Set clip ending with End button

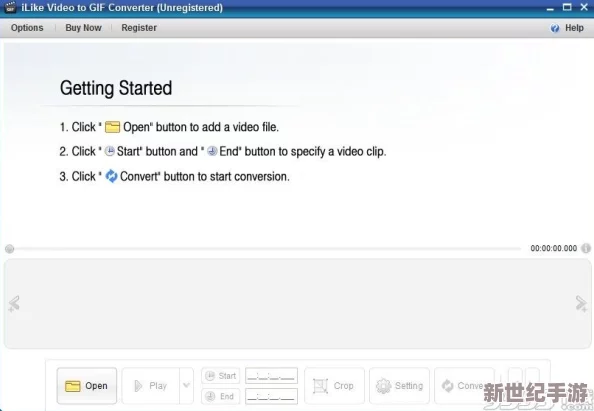tap(220, 396)
